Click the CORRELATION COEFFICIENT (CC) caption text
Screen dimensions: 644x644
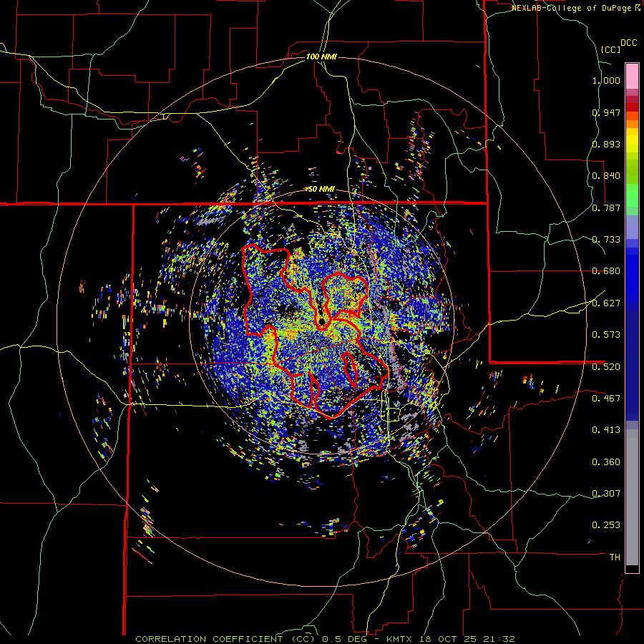tap(225, 639)
